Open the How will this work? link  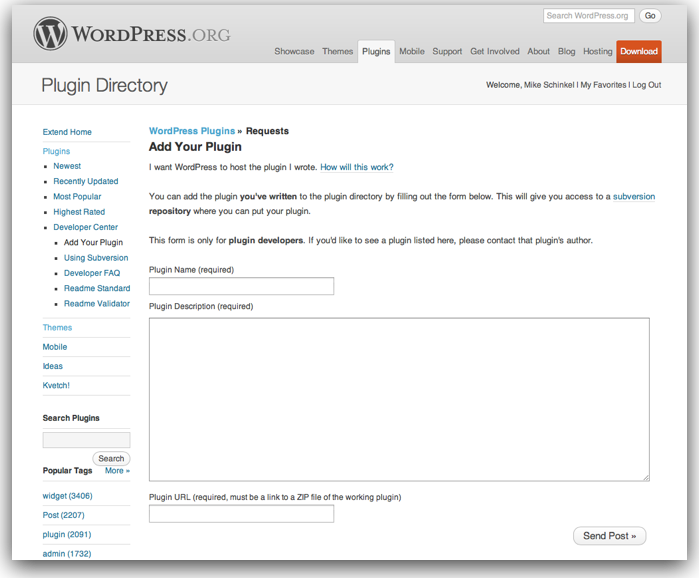(357, 167)
